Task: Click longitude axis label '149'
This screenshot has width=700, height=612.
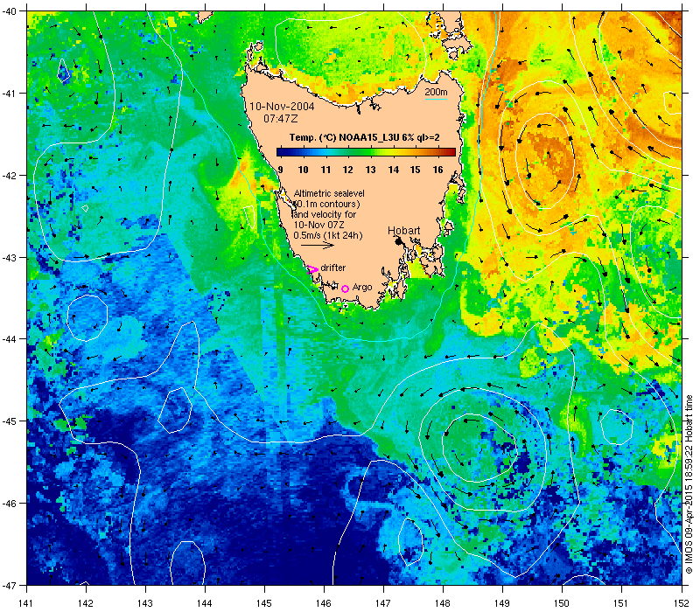Action: [502, 603]
